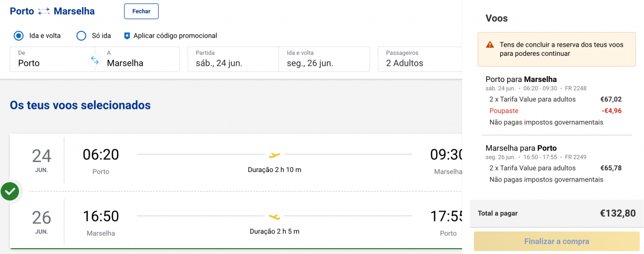Select the Ida e volta radio button
The width and height of the screenshot is (644, 254).
pos(19,36)
